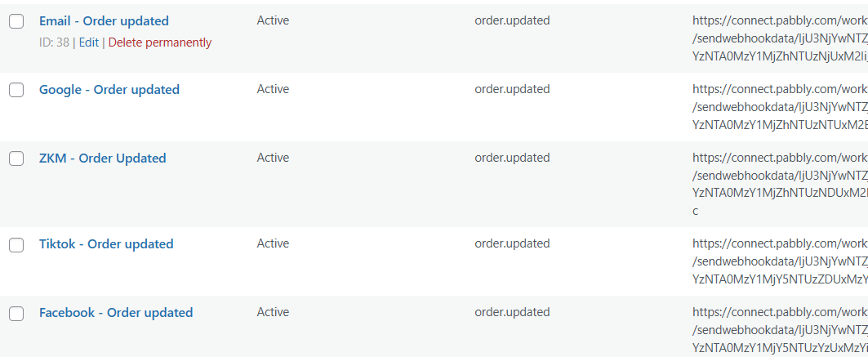Click the Delete permanently link
This screenshot has width=868, height=357.
pyautogui.click(x=159, y=42)
